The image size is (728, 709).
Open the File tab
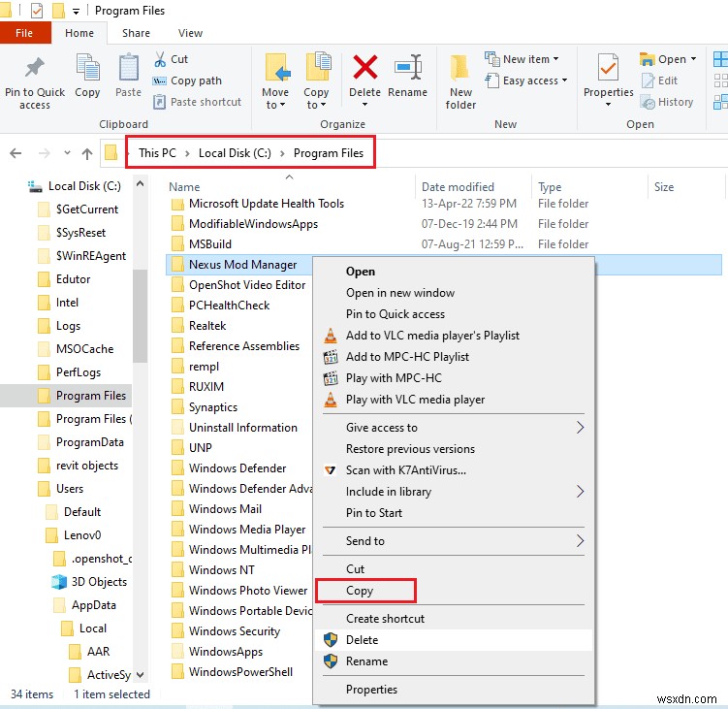pos(24,33)
